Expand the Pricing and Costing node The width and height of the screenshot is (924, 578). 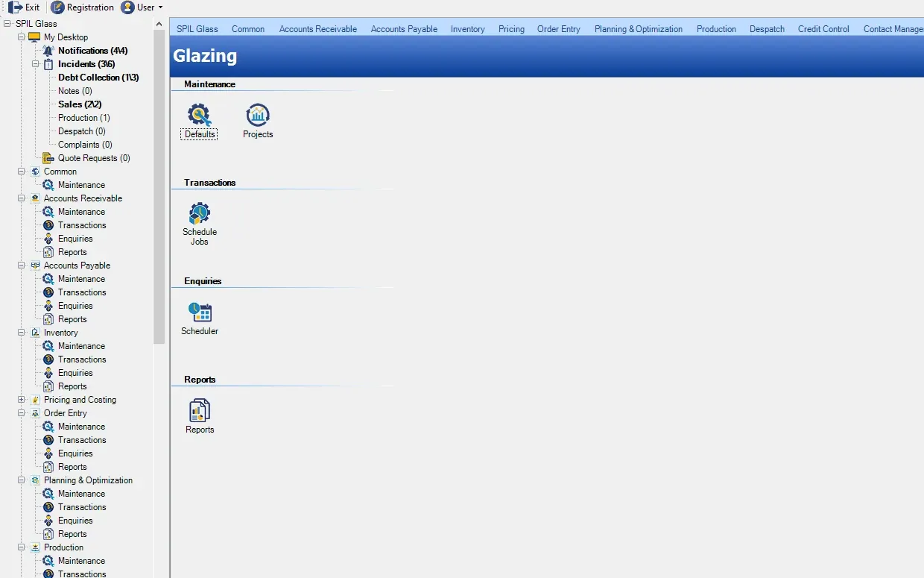22,400
